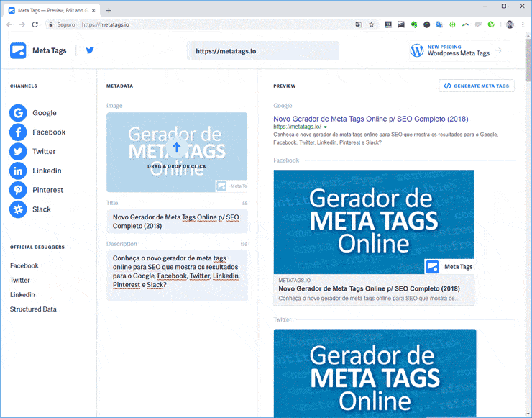
Task: Click the Facebook card title text
Action: pos(369,289)
